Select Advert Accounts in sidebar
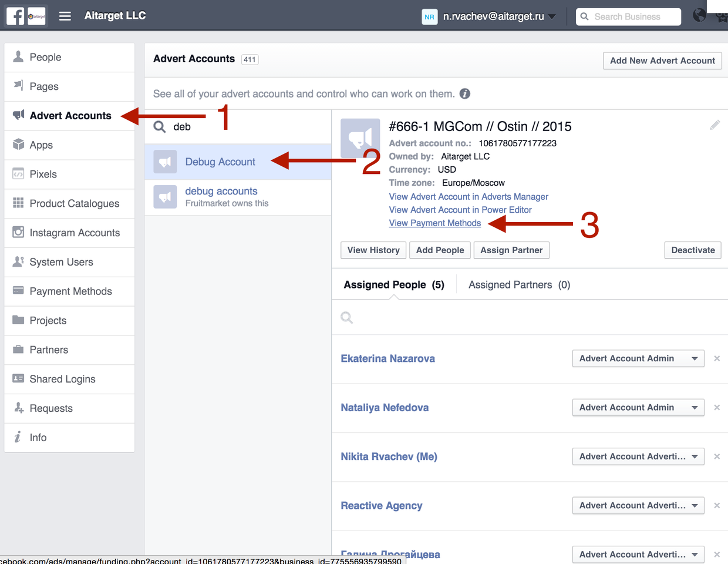 (x=69, y=116)
